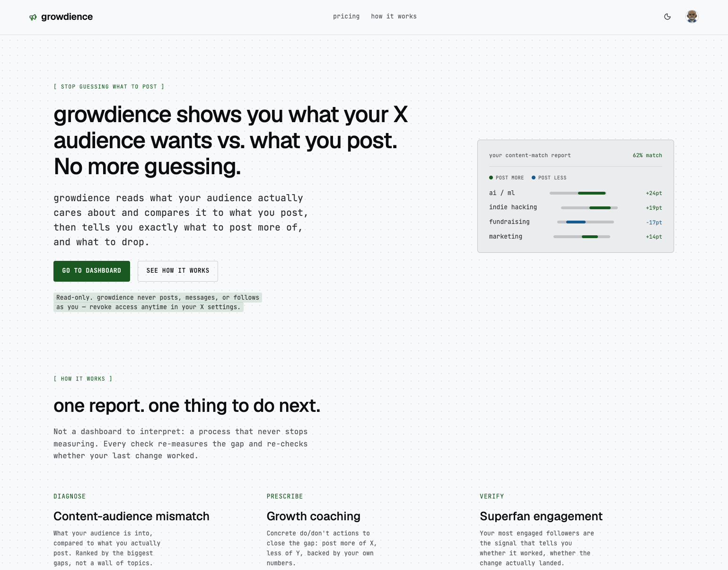Viewport: 728px width, 570px height.
Task: Open the user profile avatar
Action: [x=692, y=17]
